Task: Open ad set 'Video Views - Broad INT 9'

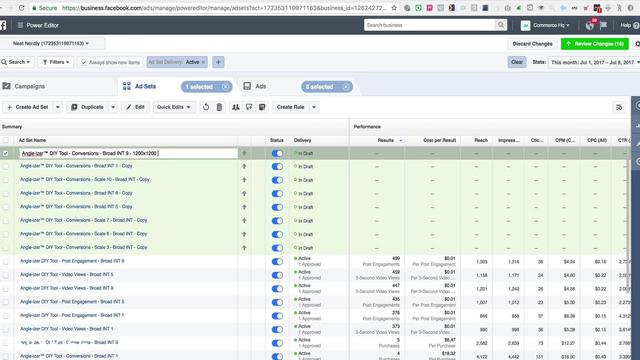Action: 67,288
